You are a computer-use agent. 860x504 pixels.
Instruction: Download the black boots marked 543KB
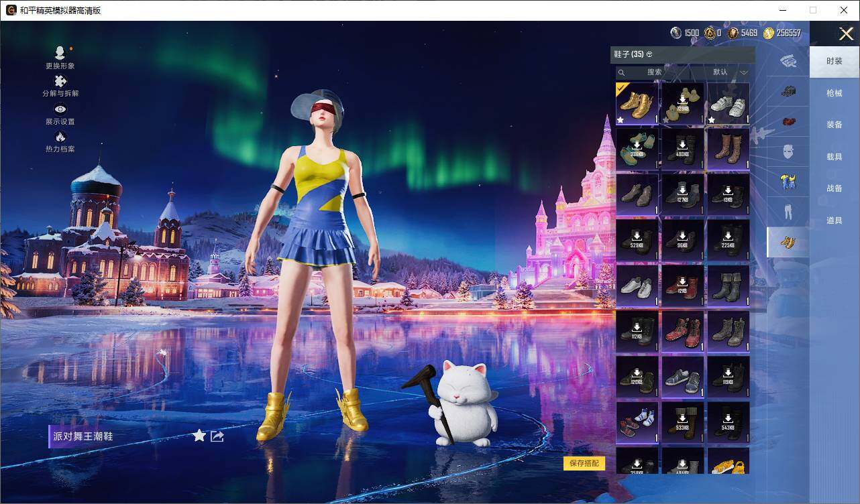[729, 423]
